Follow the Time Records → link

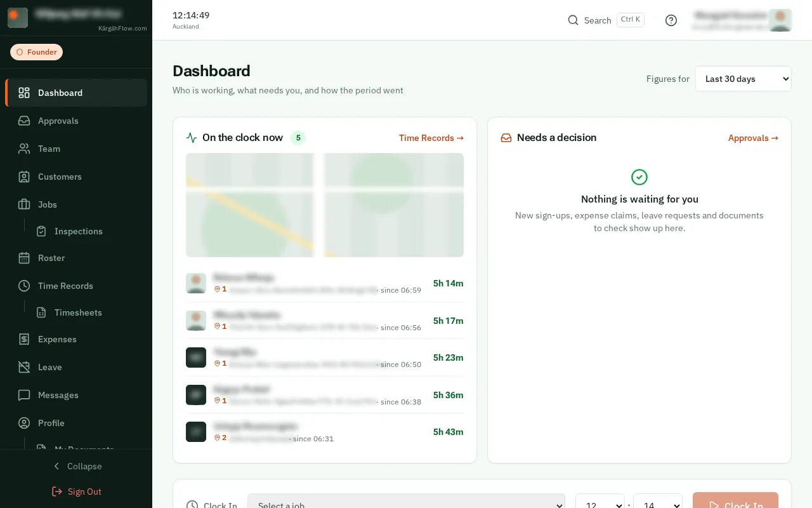click(x=431, y=138)
